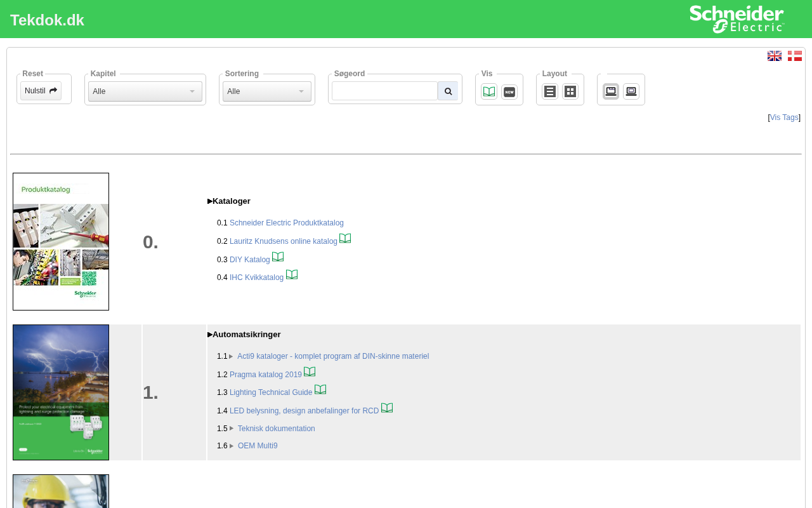The height and width of the screenshot is (508, 812).
Task: Open Schneider Electric Produktkatalog link
Action: (287, 223)
